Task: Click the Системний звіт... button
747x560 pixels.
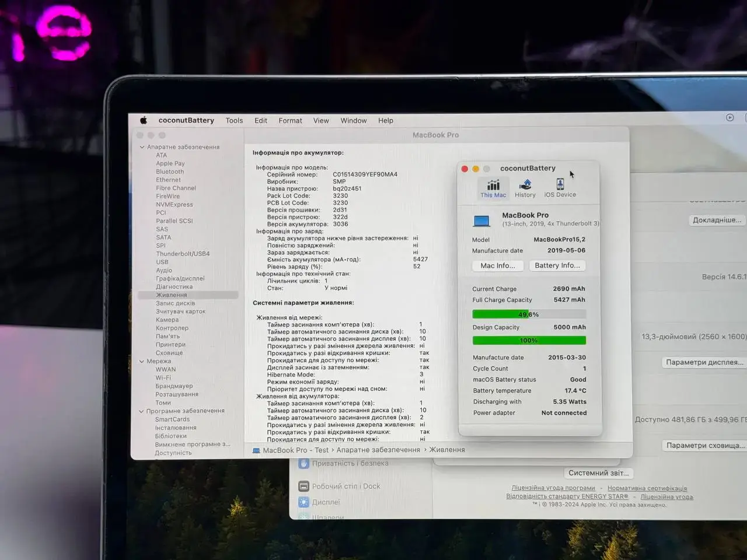Action: click(x=599, y=473)
